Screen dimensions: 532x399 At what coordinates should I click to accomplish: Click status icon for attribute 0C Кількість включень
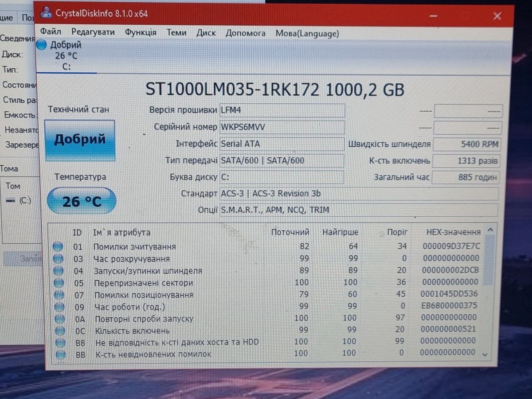point(60,331)
